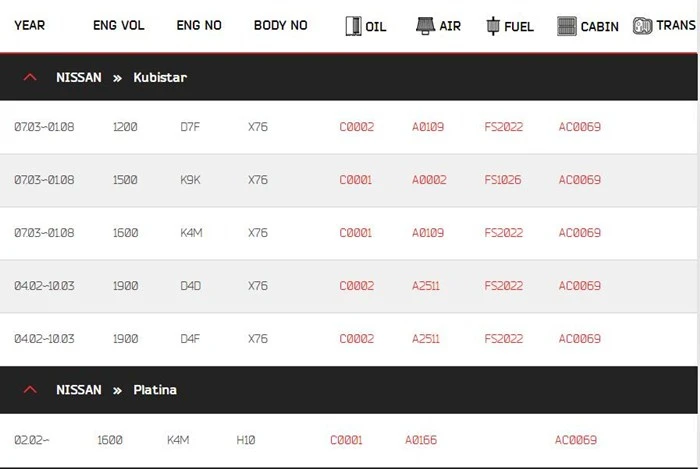Click the BODY NO column header
Image resolution: width=700 pixels, height=469 pixels.
tap(281, 25)
